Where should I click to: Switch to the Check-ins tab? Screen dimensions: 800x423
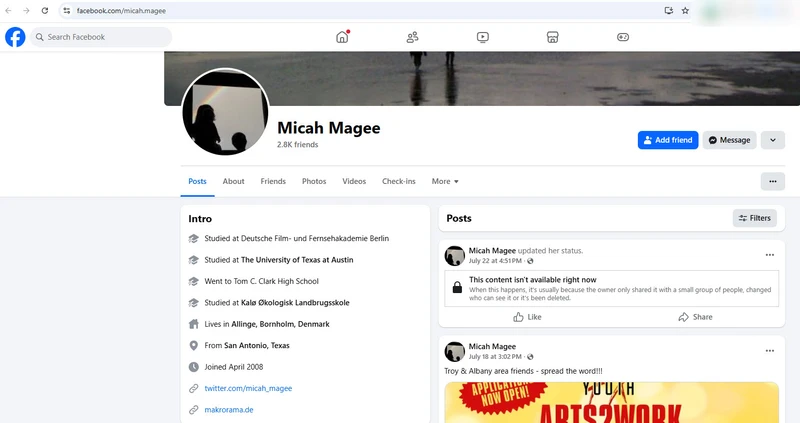(399, 181)
